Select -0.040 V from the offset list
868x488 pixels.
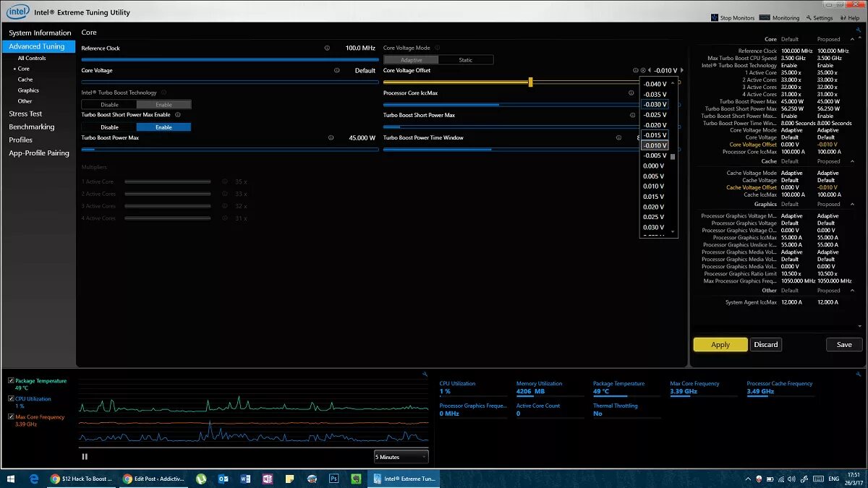[x=655, y=84]
